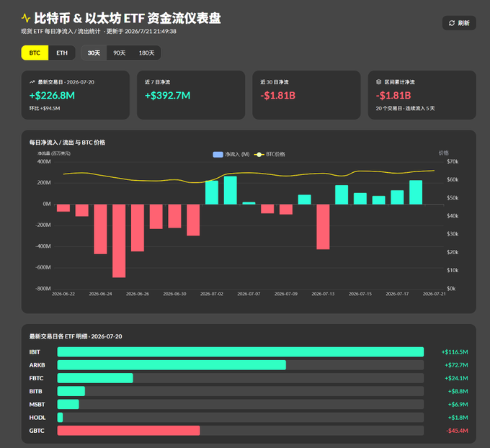Click the 每日净流入/流出与BTC价格 chart title
Image resolution: width=490 pixels, height=448 pixels.
click(x=67, y=143)
